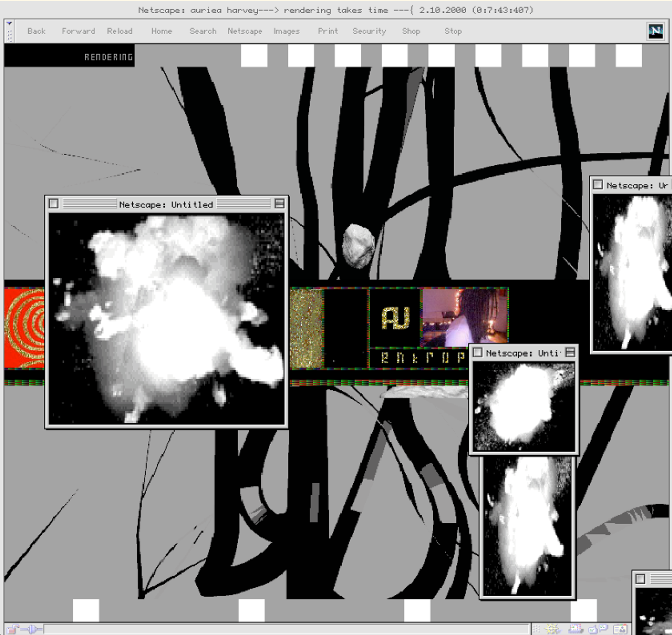Click the square box left of the large Untitled title

click(x=54, y=203)
